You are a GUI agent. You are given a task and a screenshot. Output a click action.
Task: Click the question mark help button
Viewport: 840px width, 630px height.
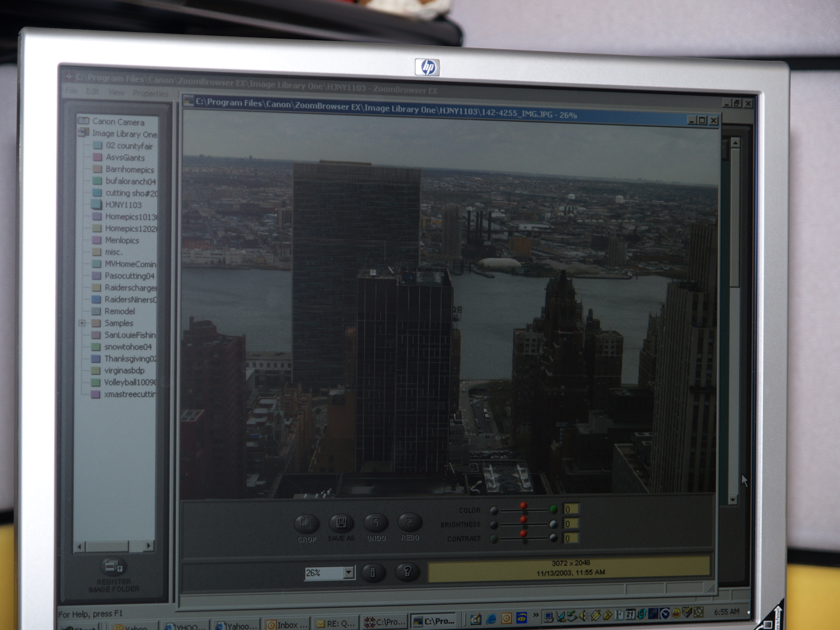(407, 572)
